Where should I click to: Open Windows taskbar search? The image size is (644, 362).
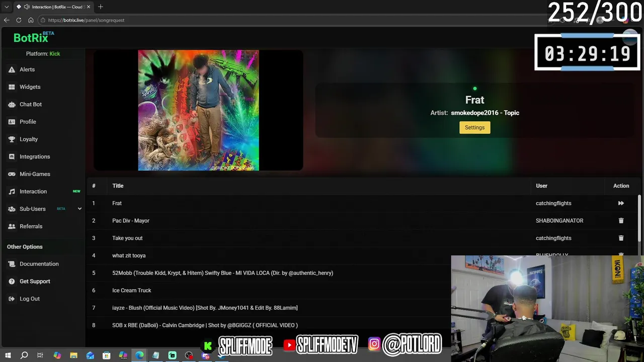pos(24,355)
